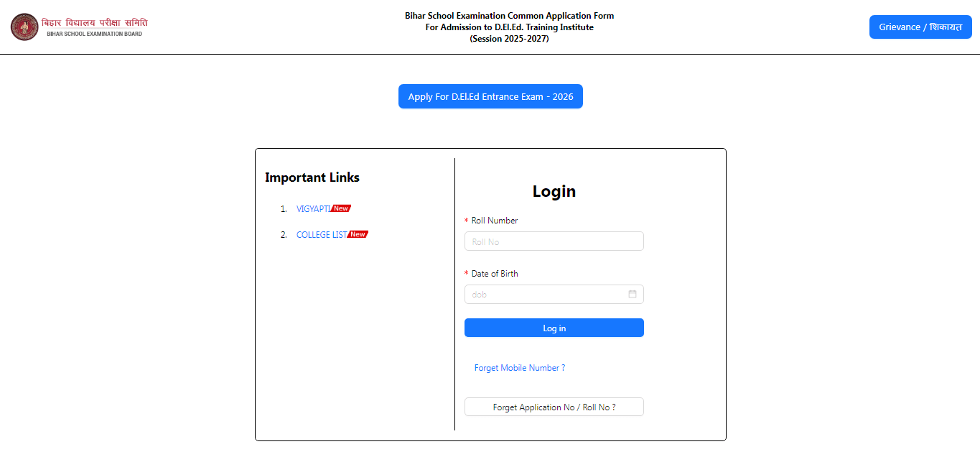Click the Login heading
Image resolution: width=980 pixels, height=457 pixels.
point(554,191)
